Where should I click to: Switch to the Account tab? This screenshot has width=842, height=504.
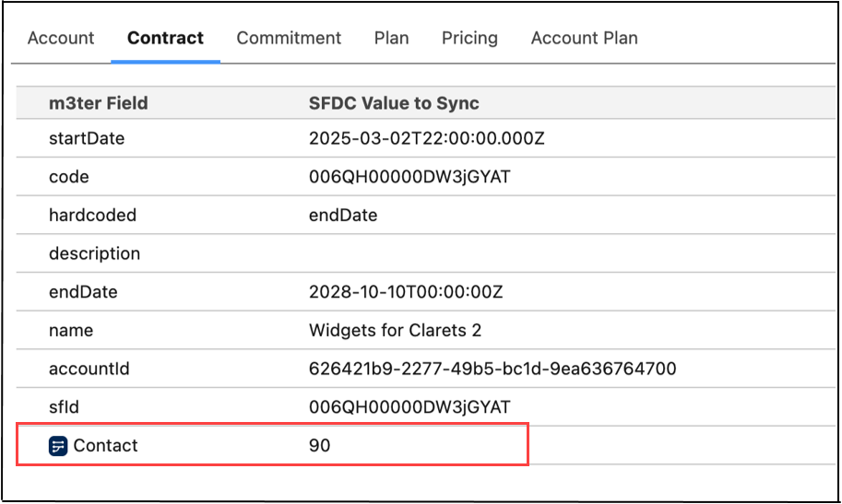pos(61,39)
